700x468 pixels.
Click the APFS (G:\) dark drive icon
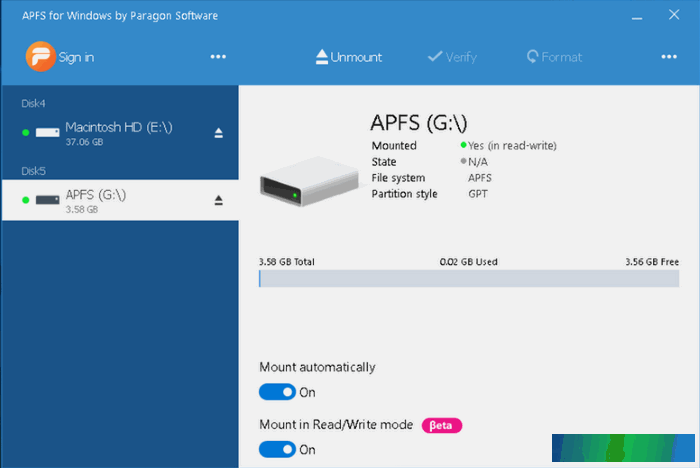point(47,200)
